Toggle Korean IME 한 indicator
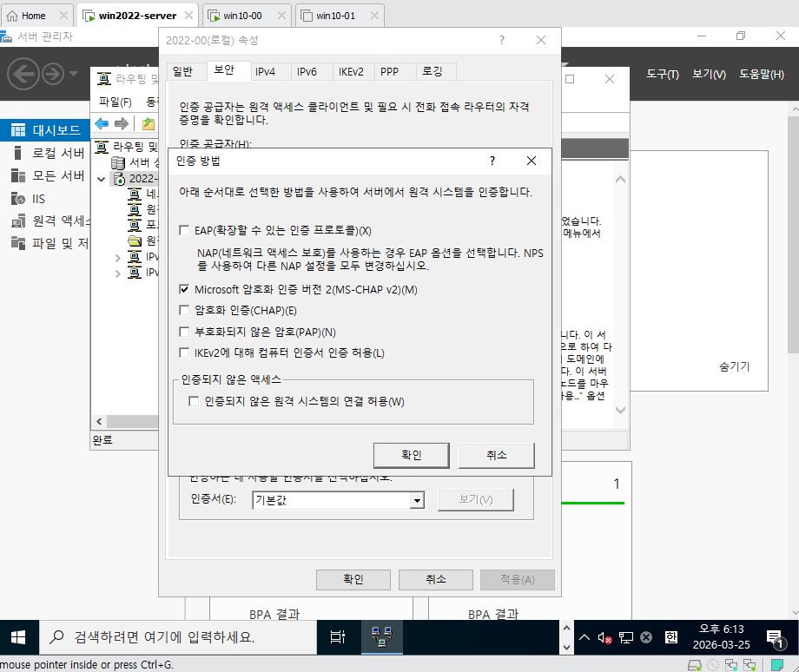This screenshot has height=672, width=799. pyautogui.click(x=671, y=637)
